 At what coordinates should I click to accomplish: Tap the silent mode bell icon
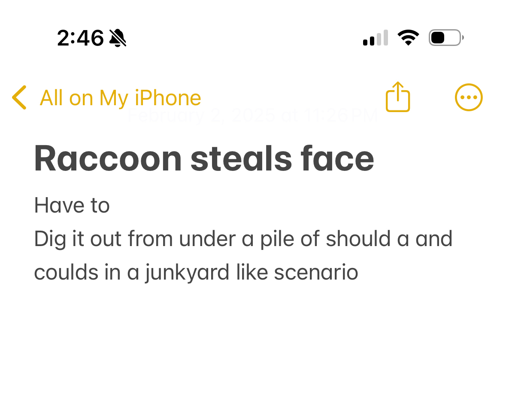pyautogui.click(x=118, y=38)
